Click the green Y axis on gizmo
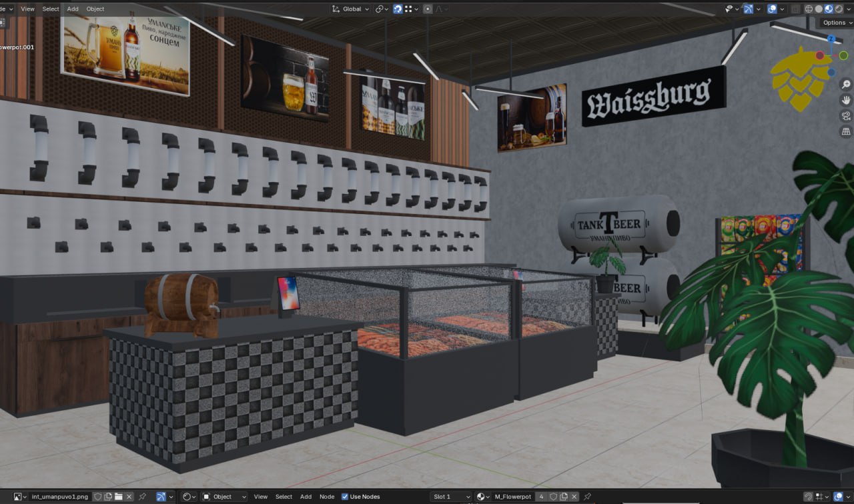This screenshot has width=854, height=504. [x=843, y=55]
